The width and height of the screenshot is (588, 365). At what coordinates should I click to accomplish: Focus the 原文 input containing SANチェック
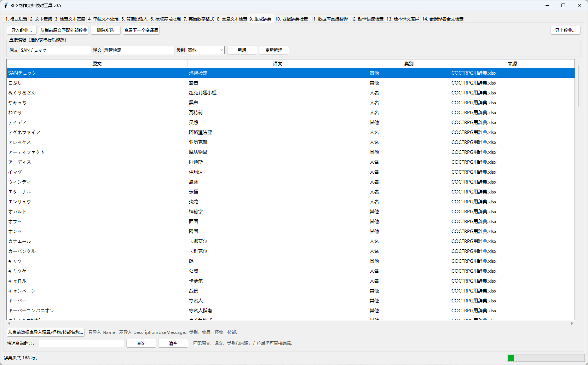[x=55, y=50]
